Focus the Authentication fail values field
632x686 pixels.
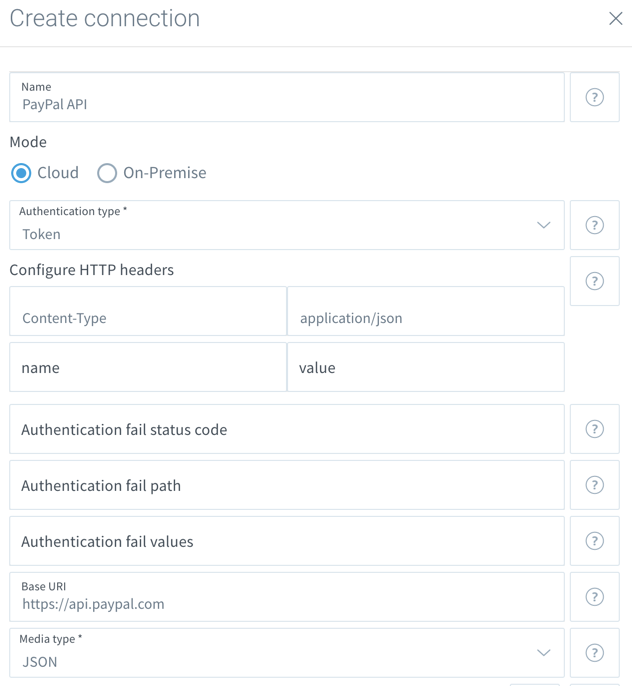pos(287,541)
